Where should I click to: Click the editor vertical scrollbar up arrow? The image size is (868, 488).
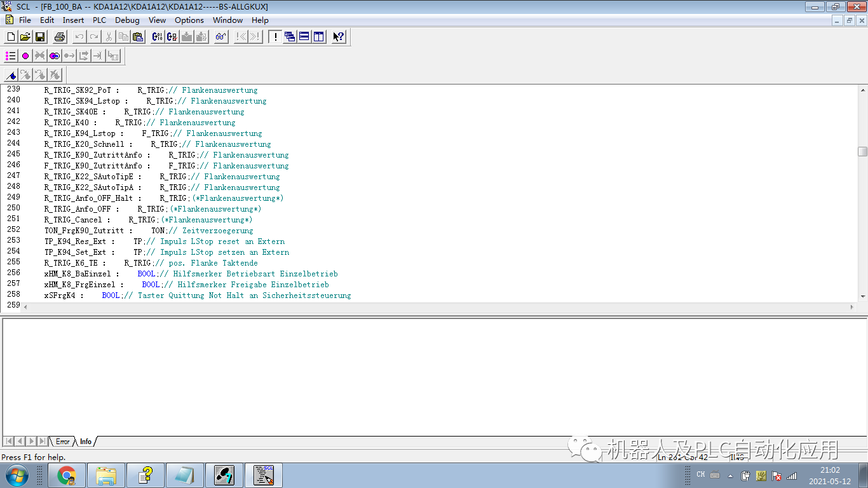pos(862,90)
